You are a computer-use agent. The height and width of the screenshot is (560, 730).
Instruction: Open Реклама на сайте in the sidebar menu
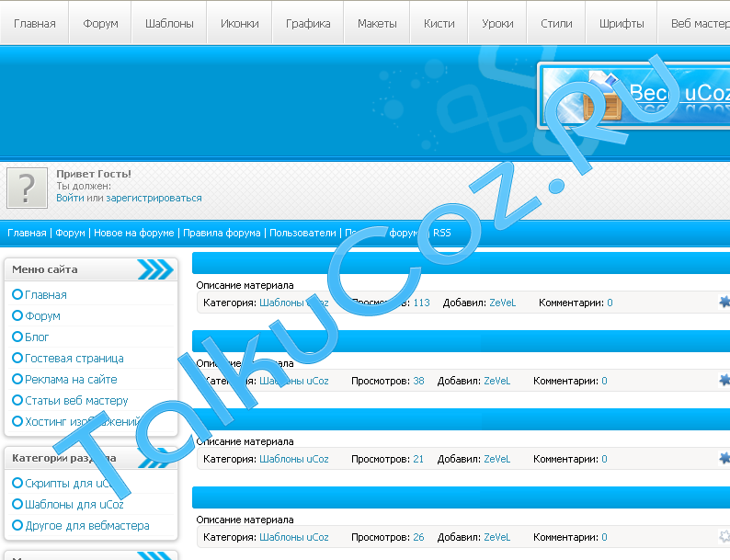coord(71,379)
